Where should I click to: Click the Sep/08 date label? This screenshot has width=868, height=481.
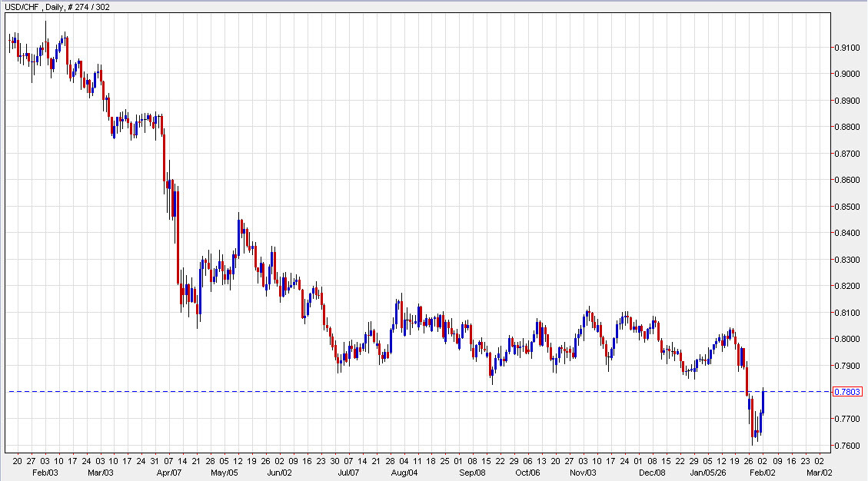pyautogui.click(x=473, y=473)
